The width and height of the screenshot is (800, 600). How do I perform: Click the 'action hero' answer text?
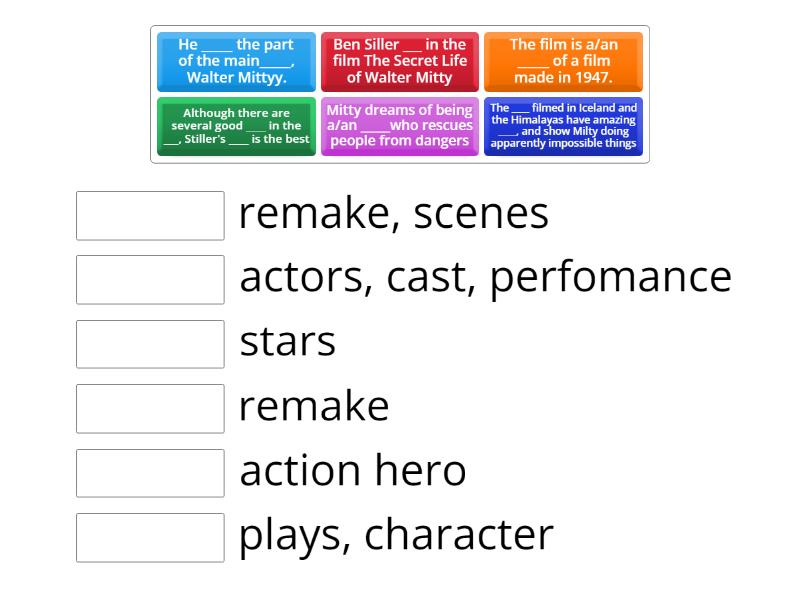(353, 469)
